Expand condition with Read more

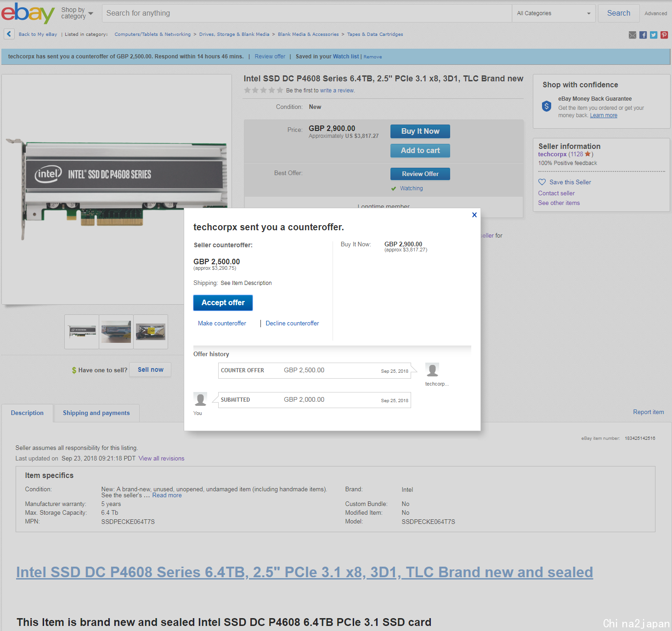click(x=167, y=495)
